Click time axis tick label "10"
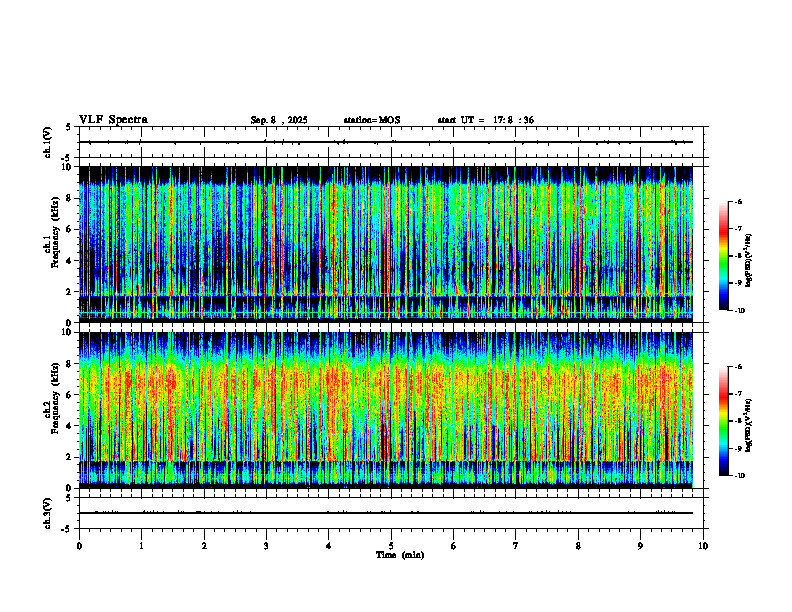 703,546
